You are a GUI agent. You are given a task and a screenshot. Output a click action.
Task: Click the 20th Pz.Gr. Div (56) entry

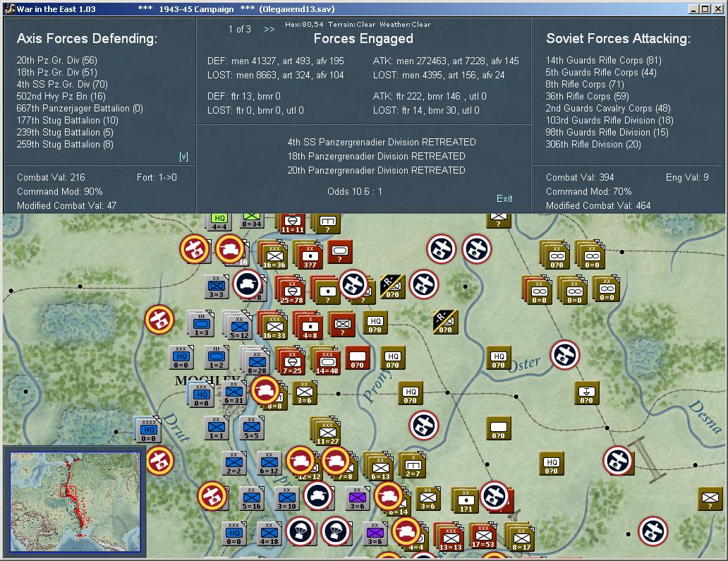(56, 61)
